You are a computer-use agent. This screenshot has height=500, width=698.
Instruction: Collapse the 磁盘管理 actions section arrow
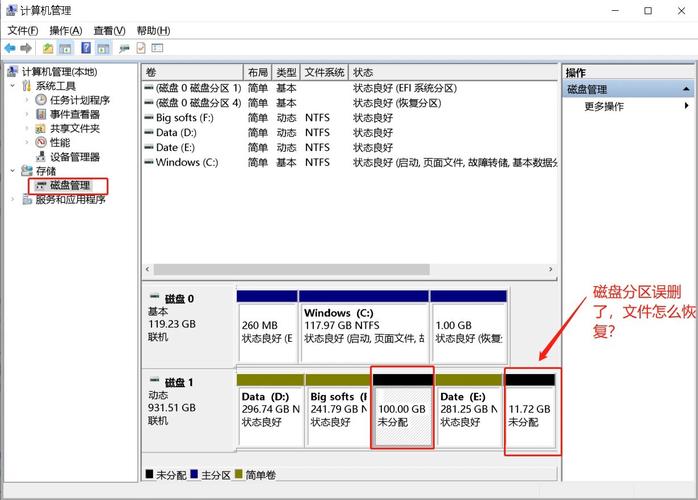click(686, 89)
